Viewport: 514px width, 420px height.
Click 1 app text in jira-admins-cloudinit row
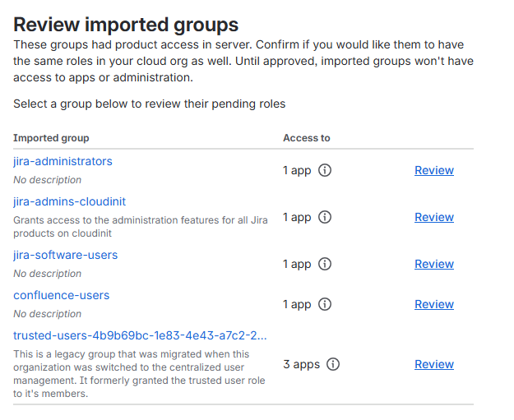297,217
